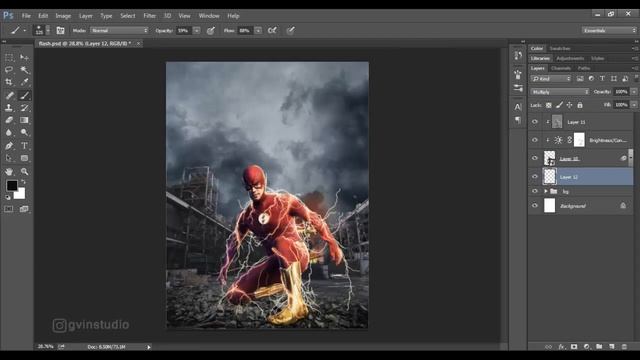Select the Crop tool
Viewport: 640px width, 360px height.
[9, 82]
